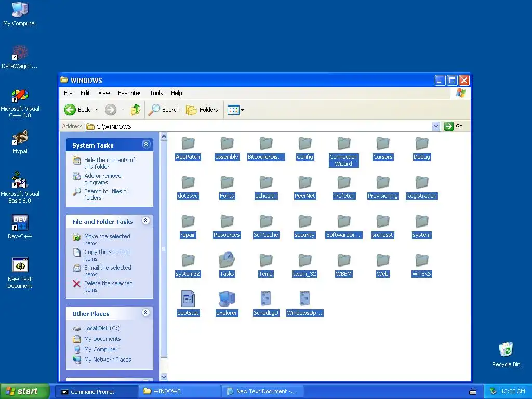
Task: Select the WBEM folder icon
Action: tap(344, 260)
